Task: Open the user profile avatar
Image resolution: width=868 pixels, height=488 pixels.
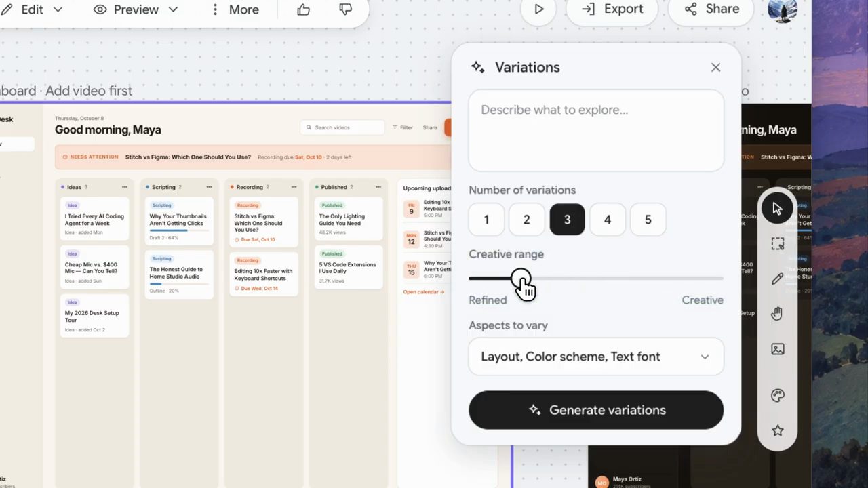Action: click(782, 9)
